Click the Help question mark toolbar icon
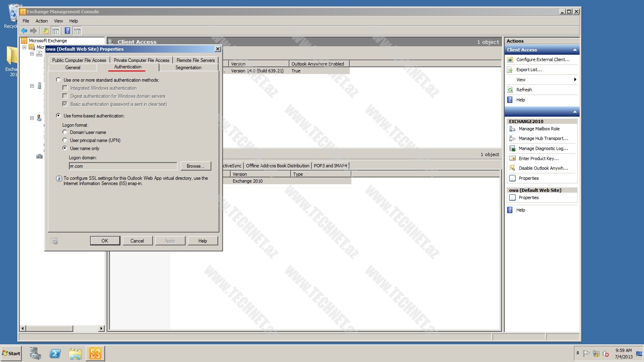The height and width of the screenshot is (362, 644). click(x=67, y=31)
